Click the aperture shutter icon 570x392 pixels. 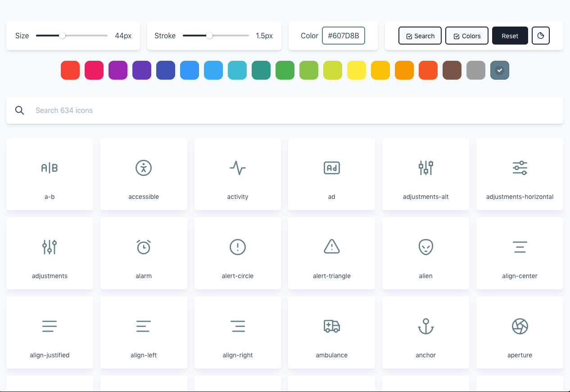pos(520,326)
